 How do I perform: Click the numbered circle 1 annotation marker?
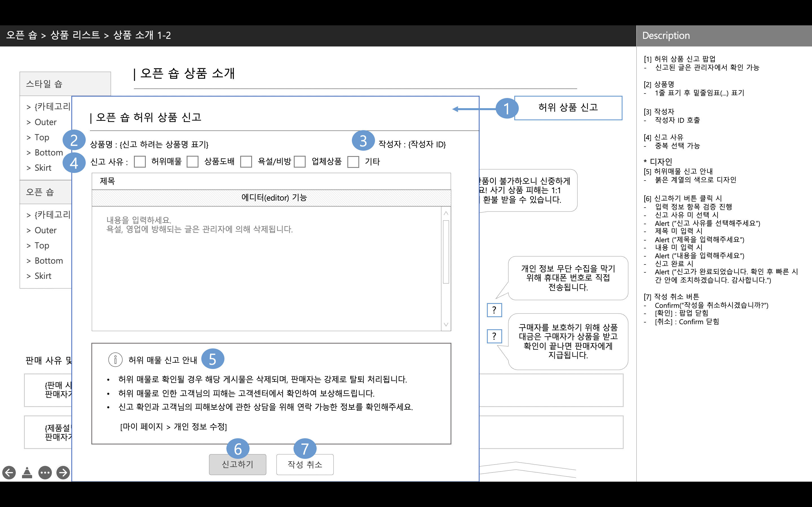[507, 108]
